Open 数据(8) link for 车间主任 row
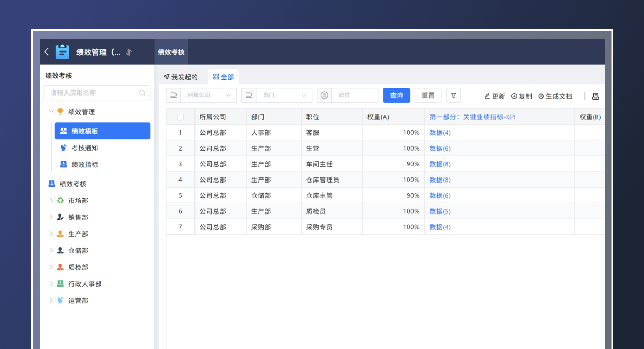 [x=439, y=164]
